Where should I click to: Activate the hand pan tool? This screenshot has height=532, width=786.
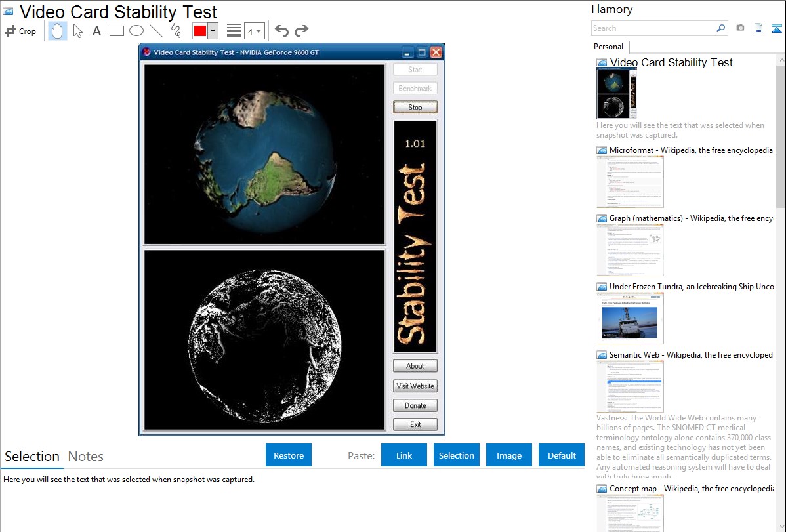point(57,31)
